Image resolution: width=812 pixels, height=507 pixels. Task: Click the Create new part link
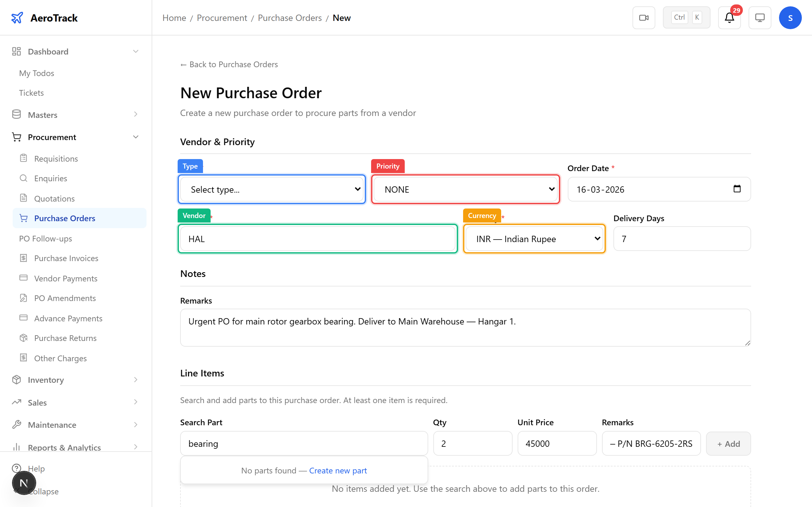338,471
